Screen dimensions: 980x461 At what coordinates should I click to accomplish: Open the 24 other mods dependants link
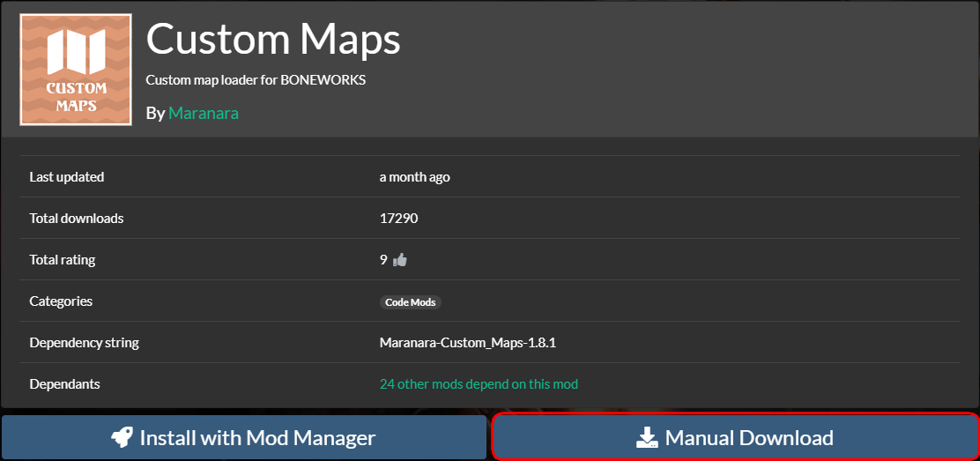[479, 383]
